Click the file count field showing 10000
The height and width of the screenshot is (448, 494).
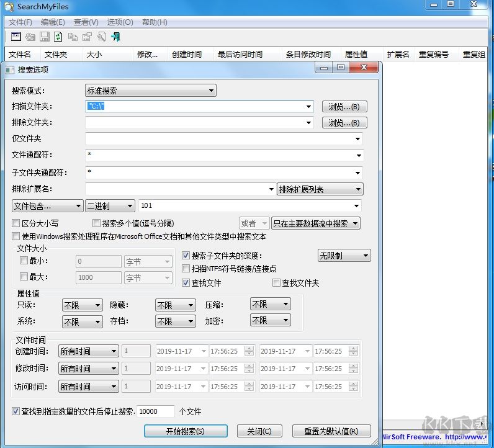coord(156,411)
